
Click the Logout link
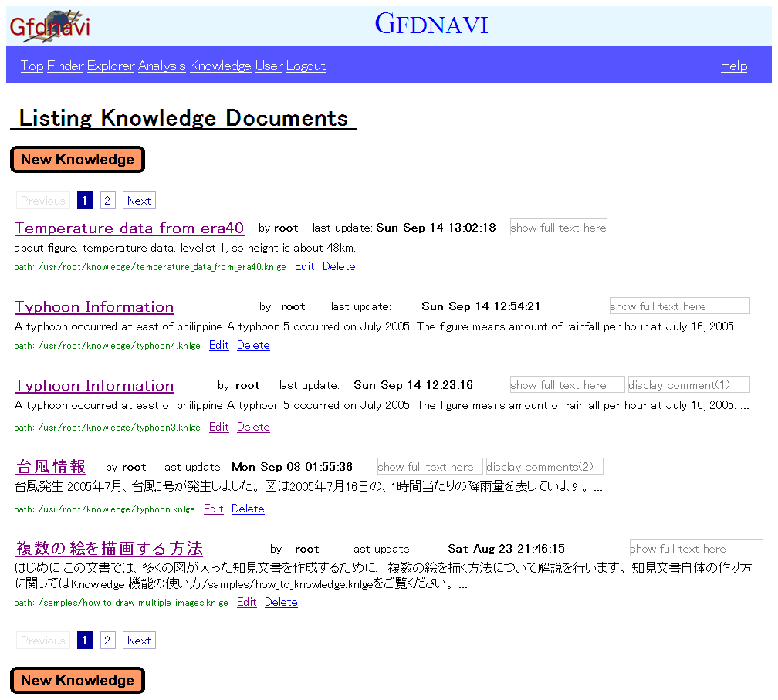point(306,66)
